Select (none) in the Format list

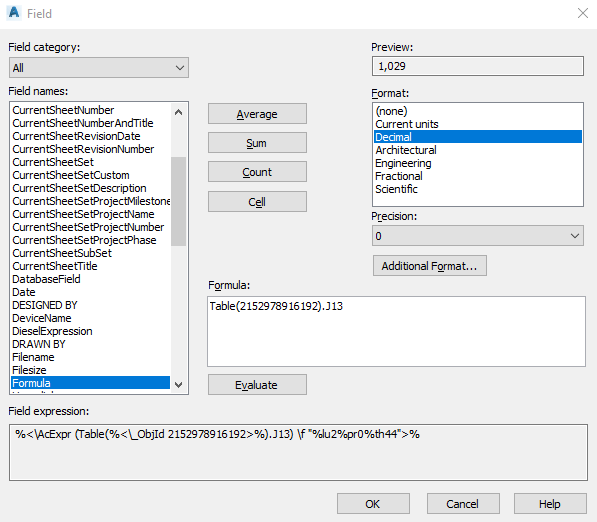pos(478,111)
